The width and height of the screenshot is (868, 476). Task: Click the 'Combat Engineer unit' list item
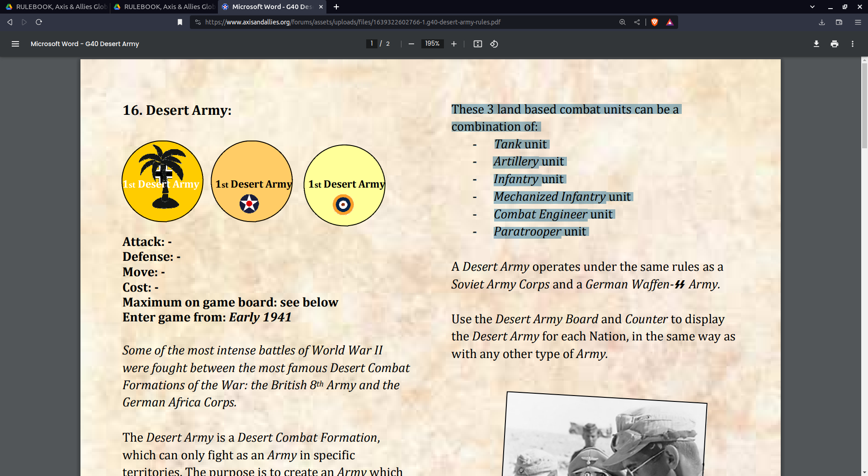553,214
